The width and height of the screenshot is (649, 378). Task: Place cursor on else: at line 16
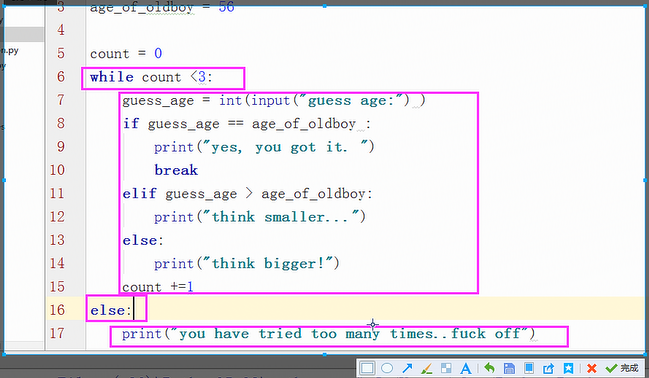[111, 310]
